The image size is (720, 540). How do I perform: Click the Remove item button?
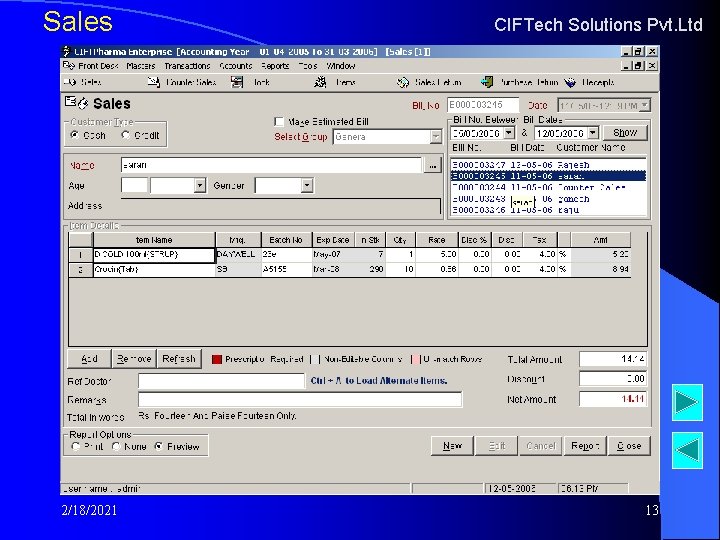pyautogui.click(x=134, y=359)
